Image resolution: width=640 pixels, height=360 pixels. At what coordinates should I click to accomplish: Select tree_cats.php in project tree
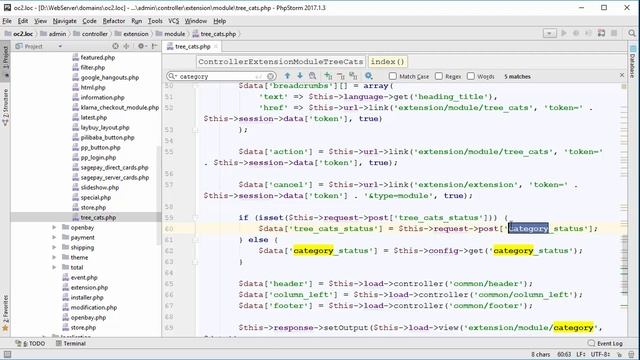pos(94,217)
